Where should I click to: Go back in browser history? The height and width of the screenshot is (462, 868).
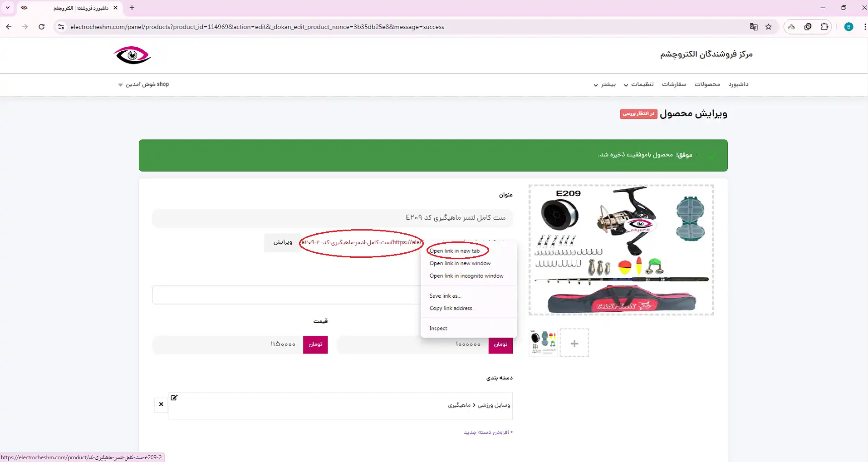tap(9, 27)
